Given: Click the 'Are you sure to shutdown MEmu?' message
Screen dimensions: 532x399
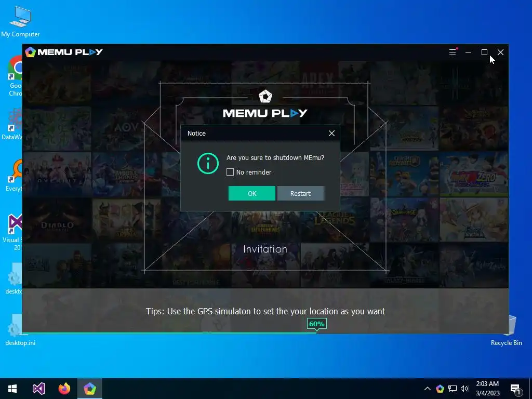Looking at the screenshot, I should tap(275, 157).
